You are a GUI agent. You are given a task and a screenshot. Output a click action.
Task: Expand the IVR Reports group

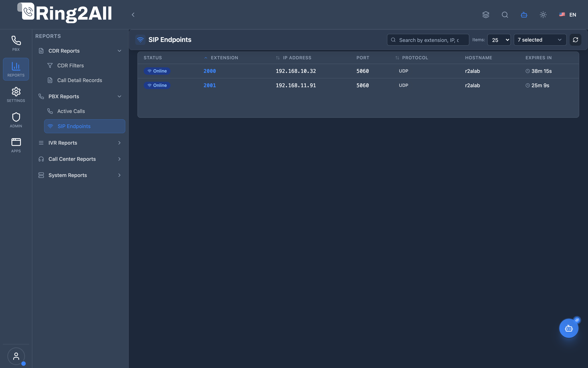pyautogui.click(x=80, y=143)
